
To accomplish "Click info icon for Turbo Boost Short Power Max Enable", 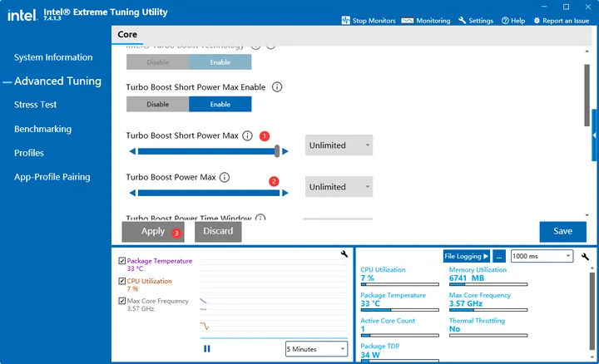I will pos(277,87).
